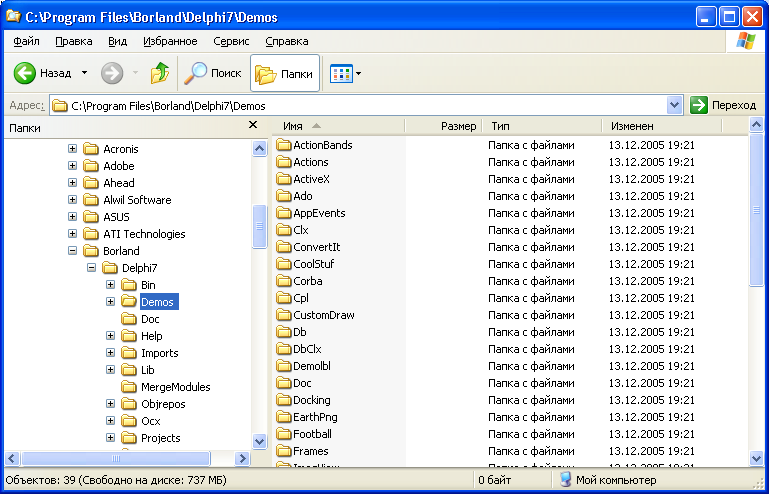Open the Справка menu
Image resolution: width=769 pixels, height=494 pixels.
point(286,41)
